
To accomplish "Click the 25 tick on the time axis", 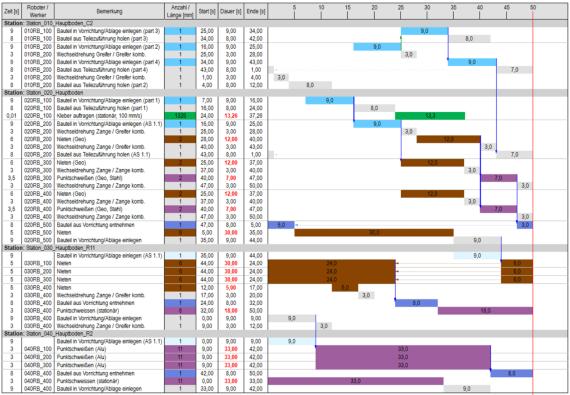I will click(401, 8).
